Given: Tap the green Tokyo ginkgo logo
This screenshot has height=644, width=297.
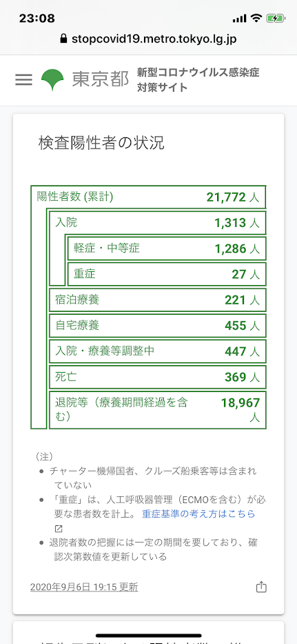Looking at the screenshot, I should (x=52, y=79).
